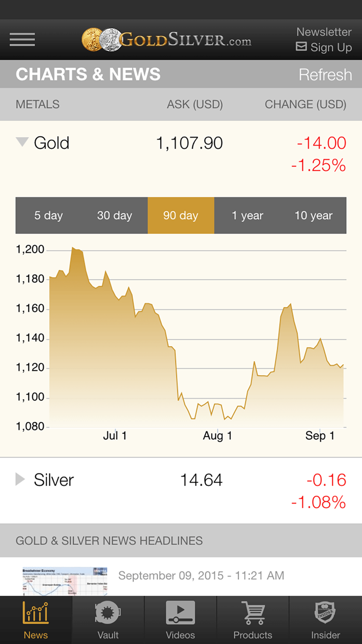The height and width of the screenshot is (644, 362).
Task: Open the News chart icon
Action: coord(36,613)
